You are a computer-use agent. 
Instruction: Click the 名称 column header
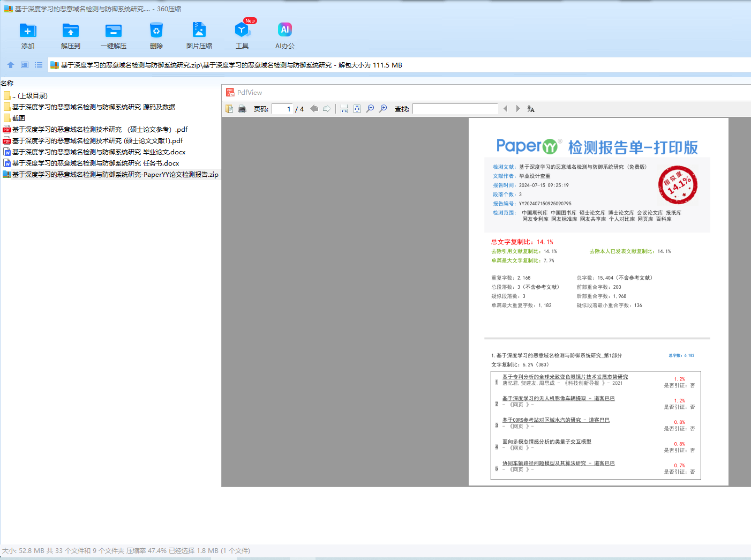(7, 83)
